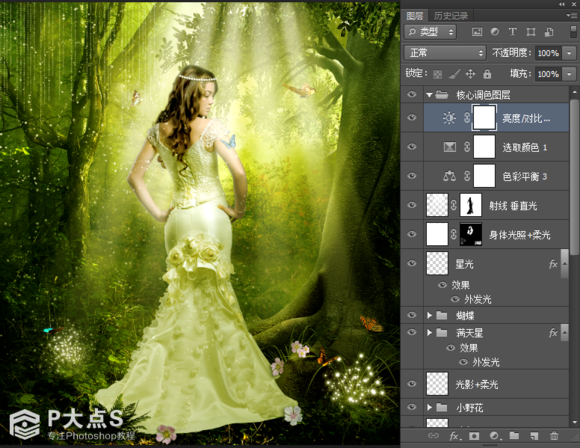Click the 填充 fill value field
The width and height of the screenshot is (580, 448).
548,74
